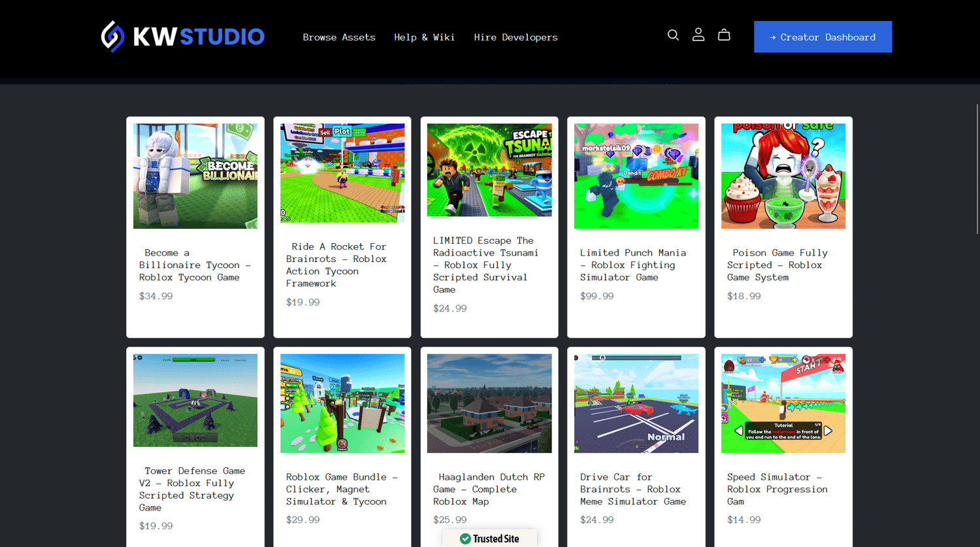Click the KW Studio logo

pyautogui.click(x=182, y=37)
